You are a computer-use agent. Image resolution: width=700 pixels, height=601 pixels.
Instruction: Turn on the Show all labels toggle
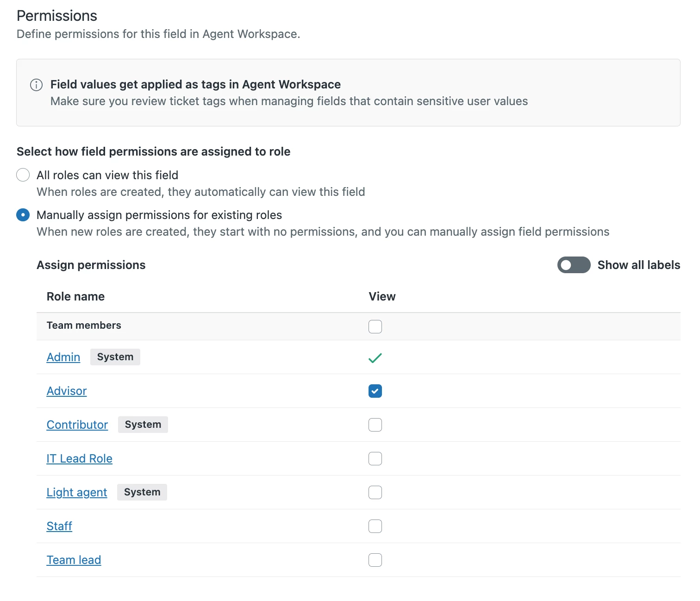pyautogui.click(x=574, y=265)
